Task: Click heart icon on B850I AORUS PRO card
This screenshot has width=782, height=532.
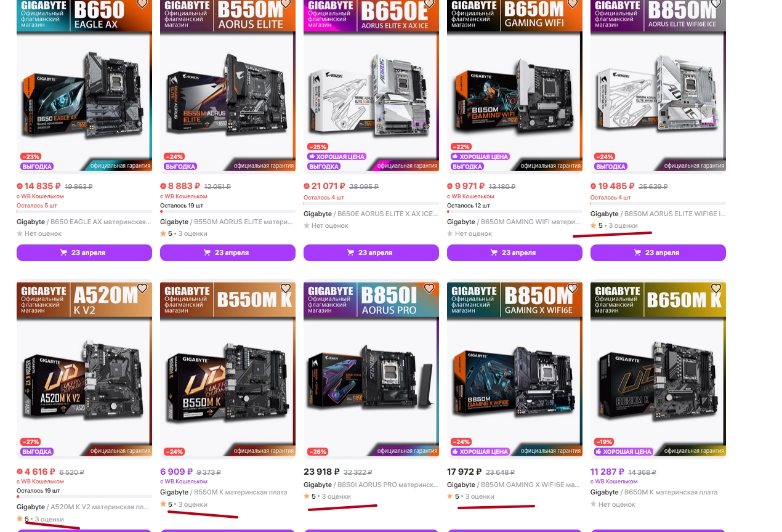Action: coord(429,288)
